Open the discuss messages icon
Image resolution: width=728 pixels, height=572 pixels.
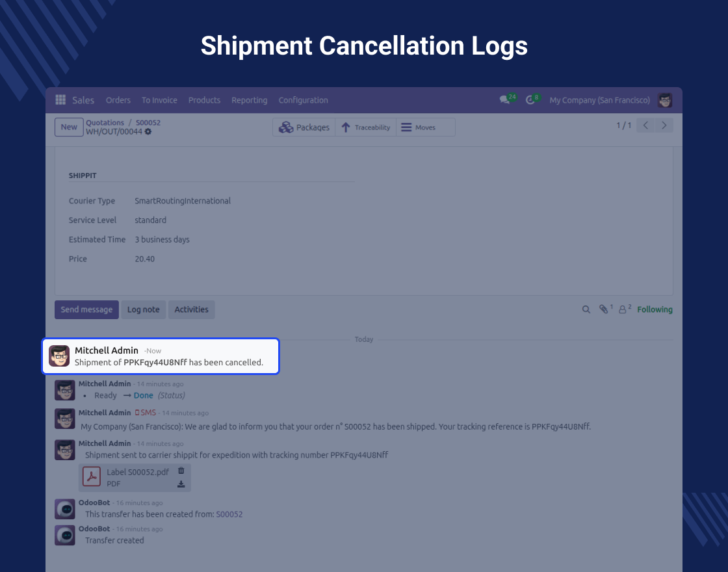[504, 100]
